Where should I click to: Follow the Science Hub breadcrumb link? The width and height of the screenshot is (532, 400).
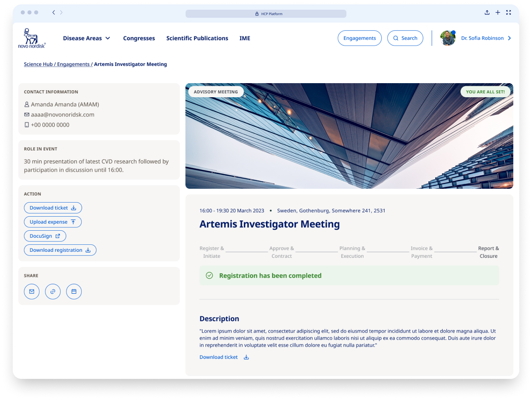click(38, 64)
